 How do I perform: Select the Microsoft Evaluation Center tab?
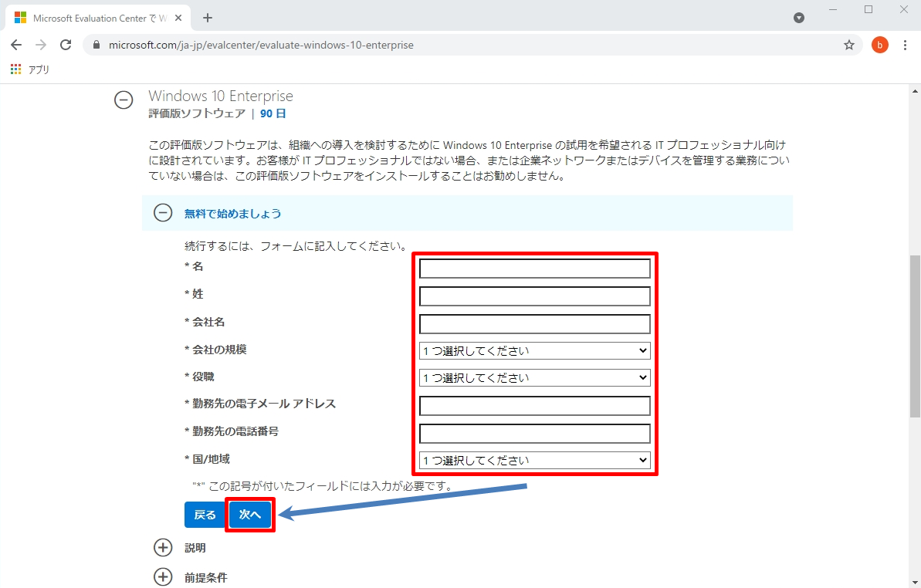97,19
